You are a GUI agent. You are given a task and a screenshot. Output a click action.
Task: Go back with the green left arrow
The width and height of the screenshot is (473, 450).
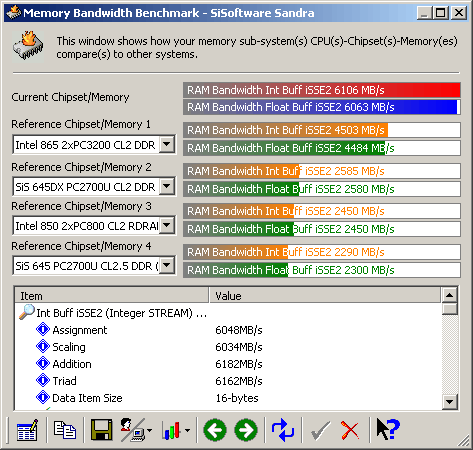pyautogui.click(x=215, y=430)
